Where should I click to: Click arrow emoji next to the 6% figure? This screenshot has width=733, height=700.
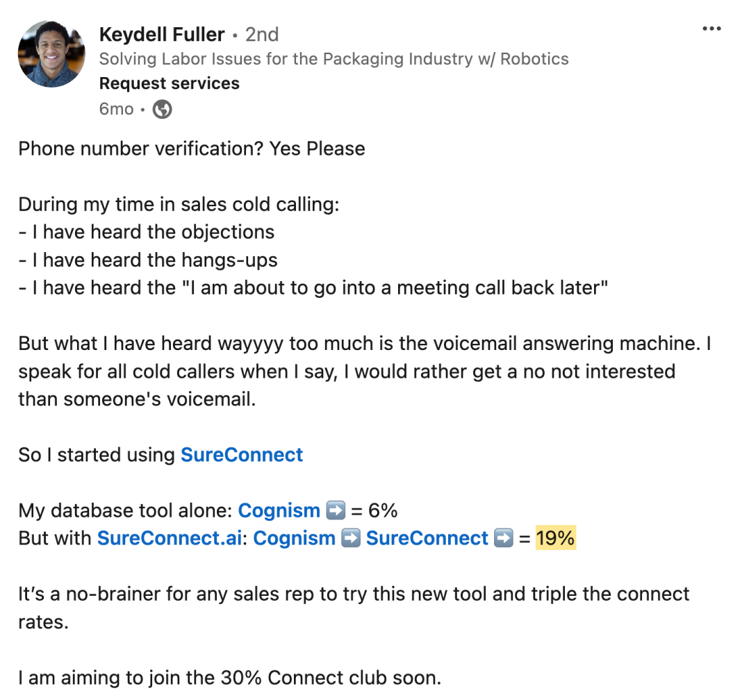336,510
